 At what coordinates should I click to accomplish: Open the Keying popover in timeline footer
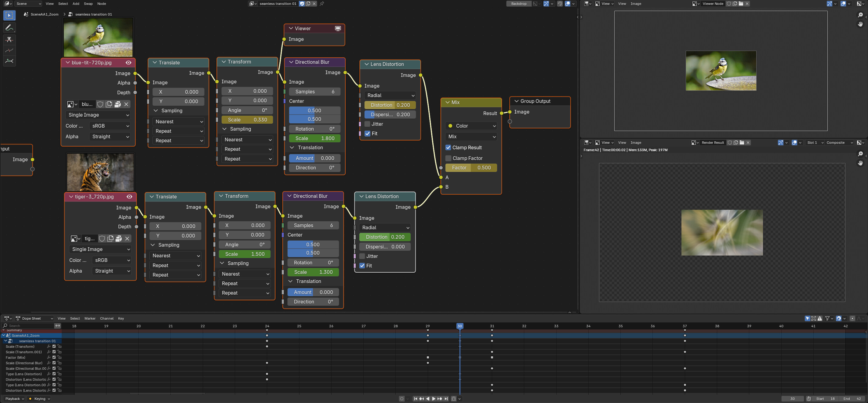(39, 399)
